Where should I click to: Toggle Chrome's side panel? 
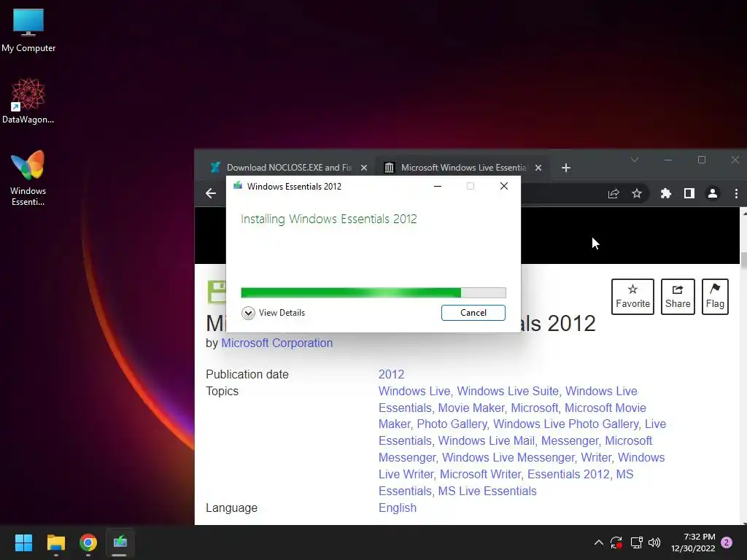click(x=689, y=193)
